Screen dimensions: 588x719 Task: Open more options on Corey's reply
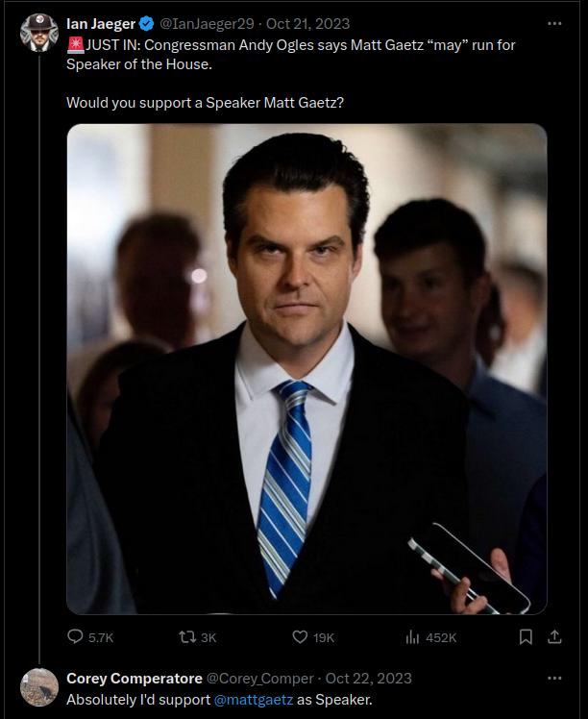[554, 678]
